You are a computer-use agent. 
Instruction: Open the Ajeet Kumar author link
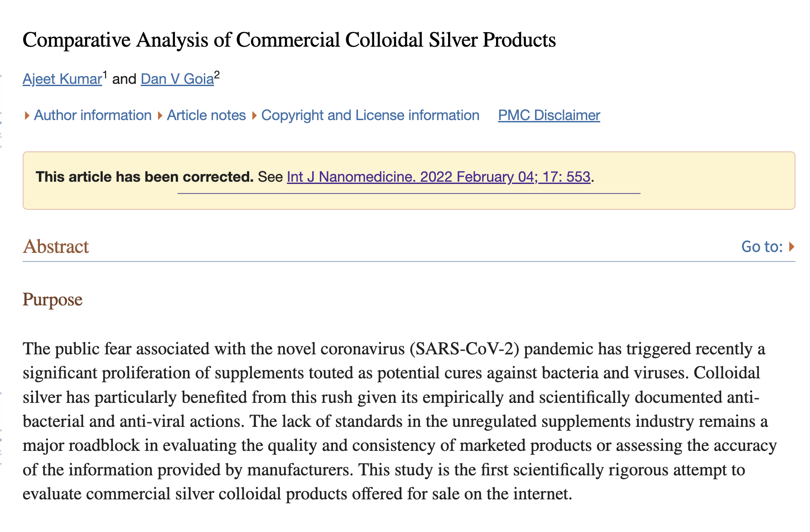click(62, 79)
